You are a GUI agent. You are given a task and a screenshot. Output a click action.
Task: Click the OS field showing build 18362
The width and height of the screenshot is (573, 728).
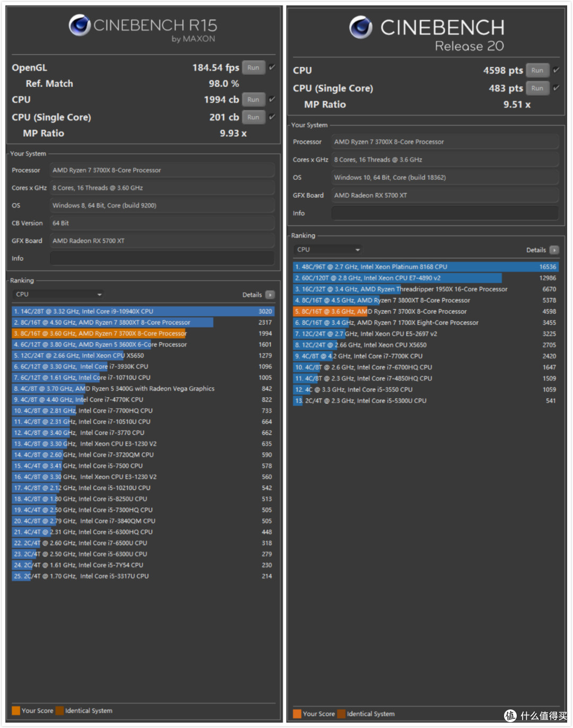(445, 177)
